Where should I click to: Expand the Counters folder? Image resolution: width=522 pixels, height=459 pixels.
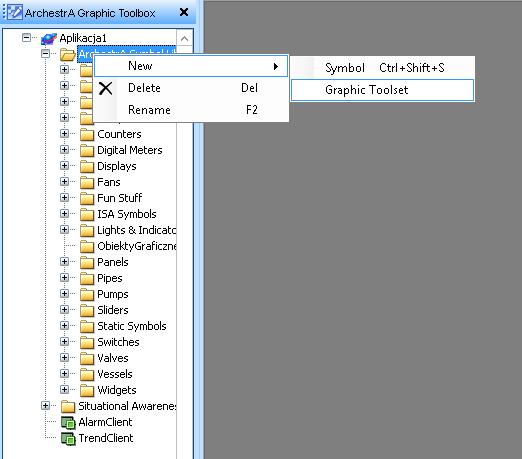64,134
